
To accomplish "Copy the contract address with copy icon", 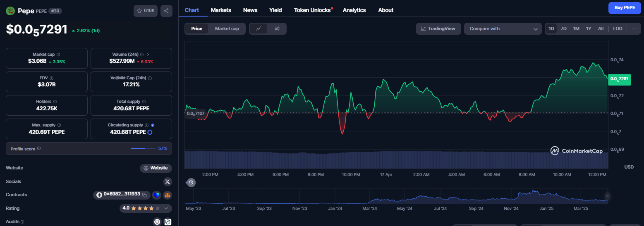I will [145, 195].
